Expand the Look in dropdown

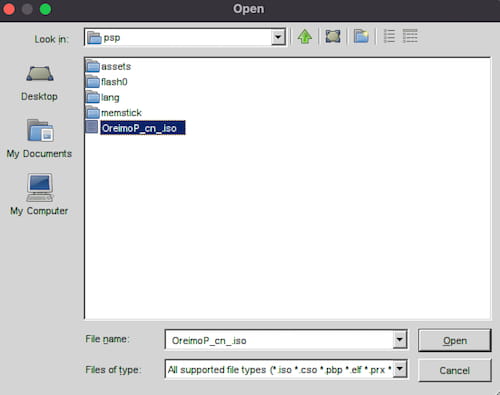tap(278, 37)
